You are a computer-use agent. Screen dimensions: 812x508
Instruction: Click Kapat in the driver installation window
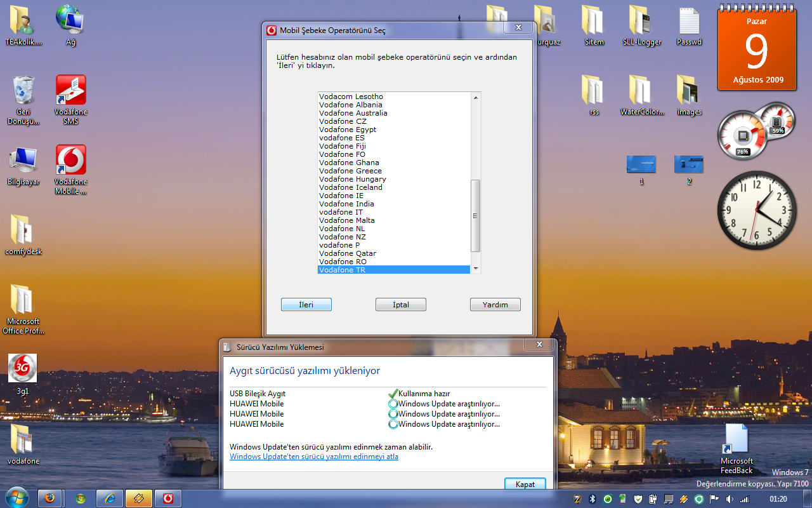pyautogui.click(x=525, y=484)
